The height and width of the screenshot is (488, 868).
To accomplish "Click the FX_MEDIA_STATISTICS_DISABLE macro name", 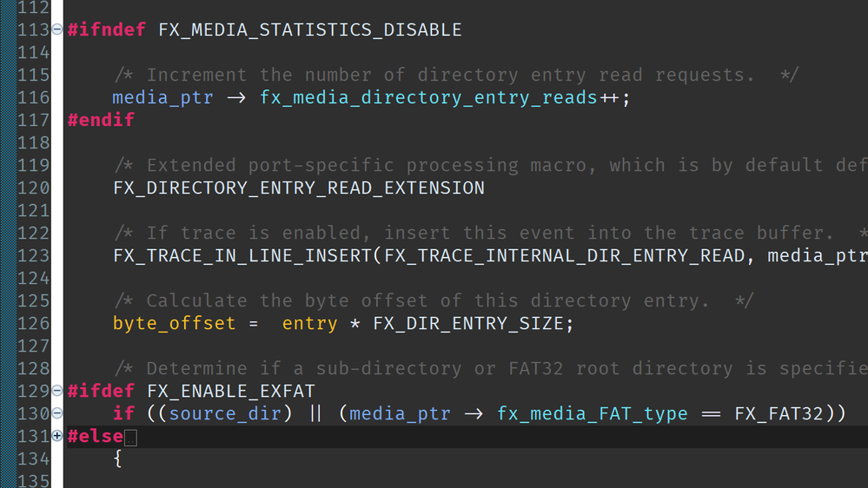I will [x=310, y=30].
